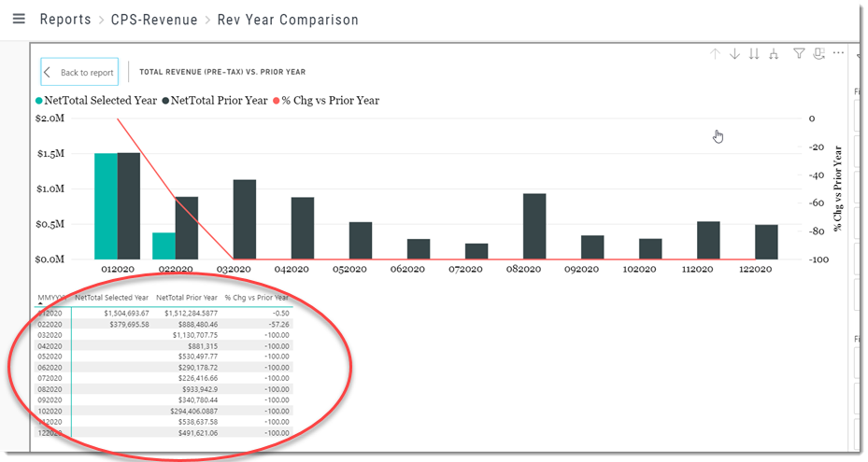Go to next level double-arrow icon
The image size is (868, 462).
[754, 54]
